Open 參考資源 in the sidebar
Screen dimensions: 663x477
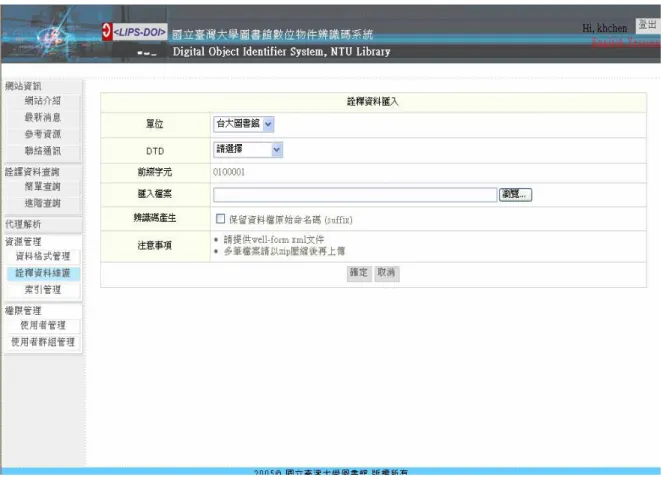click(x=43, y=134)
